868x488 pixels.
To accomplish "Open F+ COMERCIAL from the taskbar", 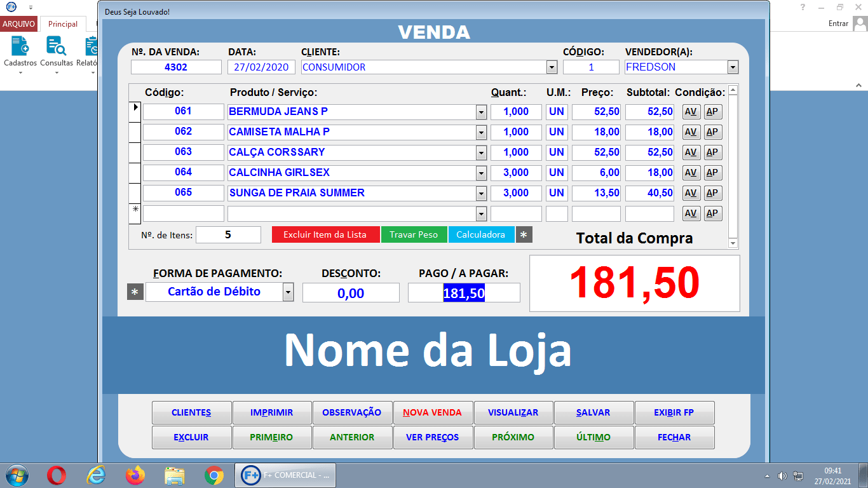I will [285, 475].
